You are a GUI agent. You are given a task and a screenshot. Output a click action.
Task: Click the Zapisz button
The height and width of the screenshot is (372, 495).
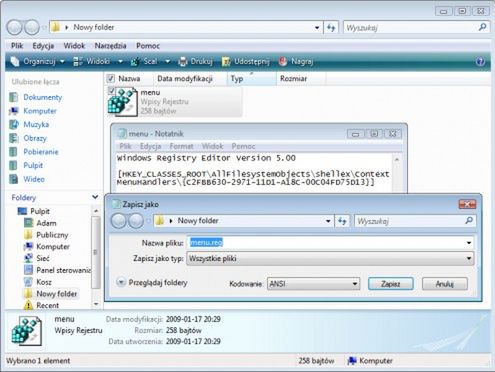pyautogui.click(x=391, y=284)
